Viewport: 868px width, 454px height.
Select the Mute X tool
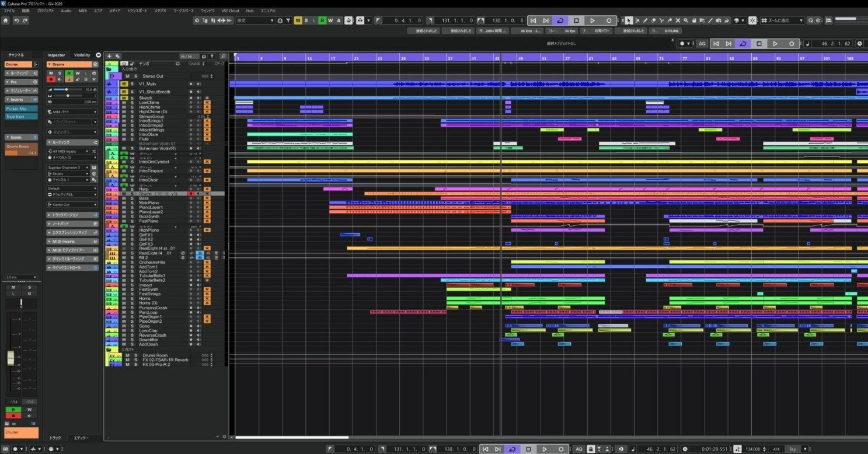point(678,20)
